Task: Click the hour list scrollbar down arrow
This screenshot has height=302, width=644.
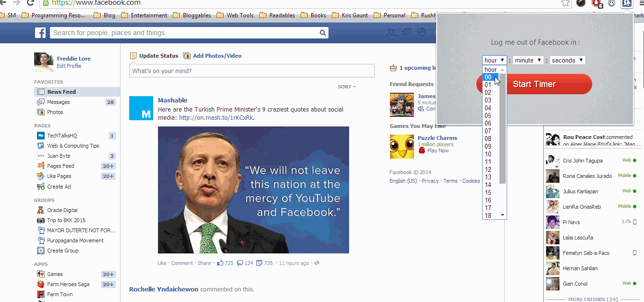Action: click(503, 215)
